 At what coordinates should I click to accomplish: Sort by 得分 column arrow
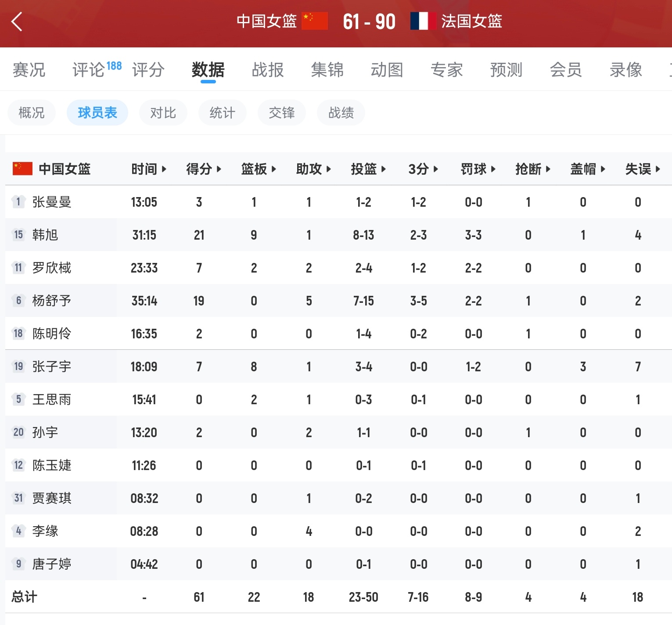click(x=219, y=169)
